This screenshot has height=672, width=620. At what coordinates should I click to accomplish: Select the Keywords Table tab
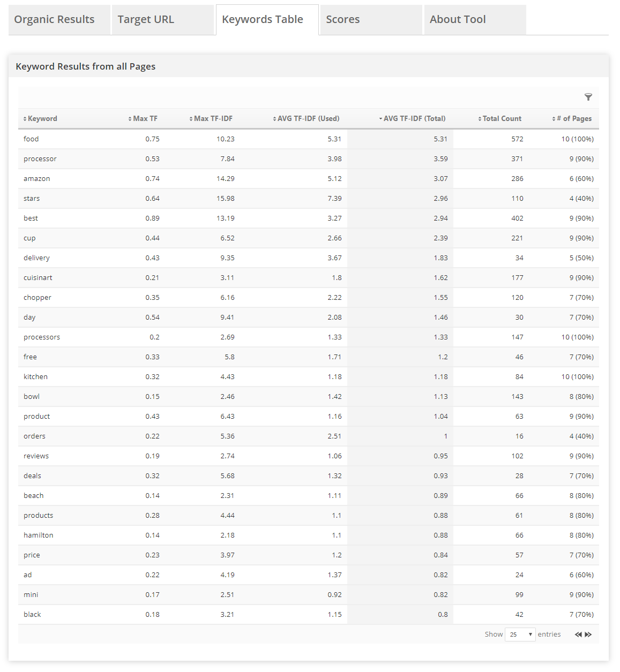pyautogui.click(x=263, y=20)
